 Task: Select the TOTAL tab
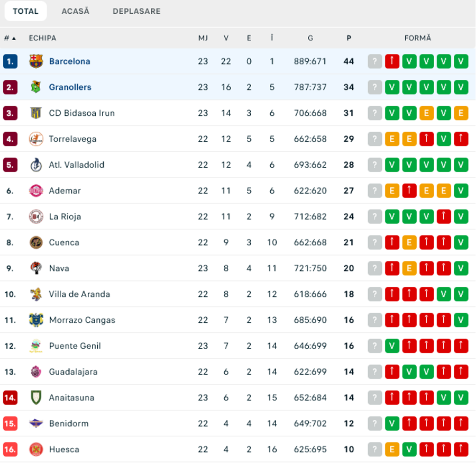click(26, 11)
